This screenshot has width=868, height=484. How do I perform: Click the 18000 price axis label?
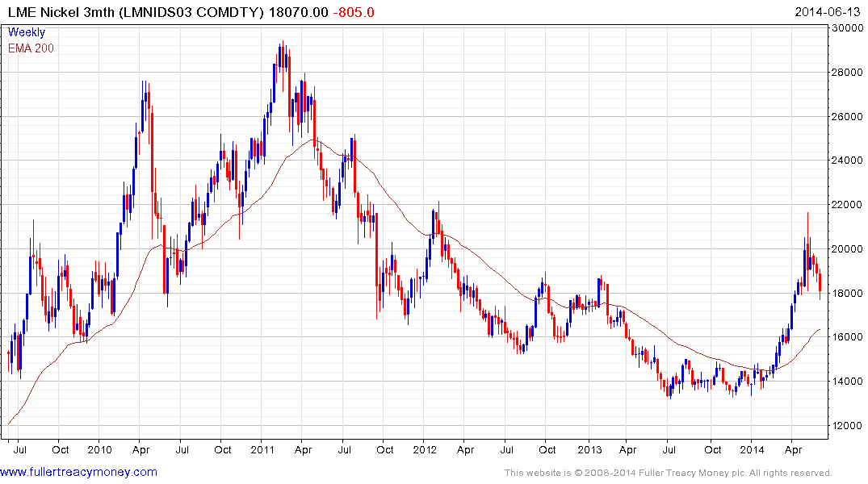(x=847, y=293)
